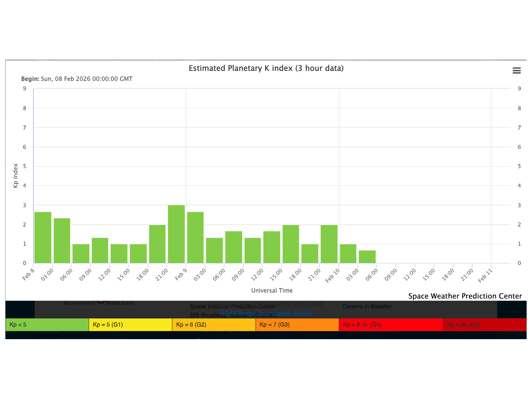Click the tallest bar at Feb 8 21:00
Viewport: 532px width, 399px height.
[176, 234]
